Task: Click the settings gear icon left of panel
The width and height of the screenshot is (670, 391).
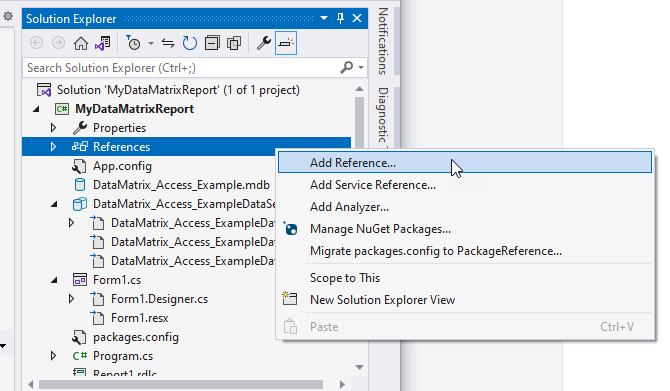Action: tap(8, 17)
